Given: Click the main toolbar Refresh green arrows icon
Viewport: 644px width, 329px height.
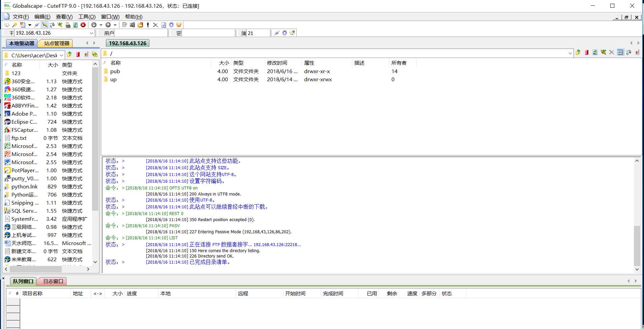Looking at the screenshot, I should pyautogui.click(x=75, y=25).
